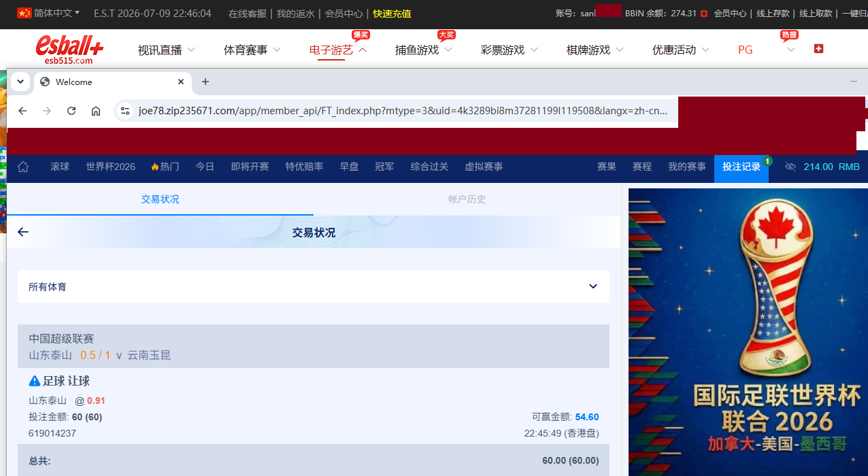Open the 冠军 section
Image resolution: width=868 pixels, height=476 pixels.
pyautogui.click(x=384, y=167)
